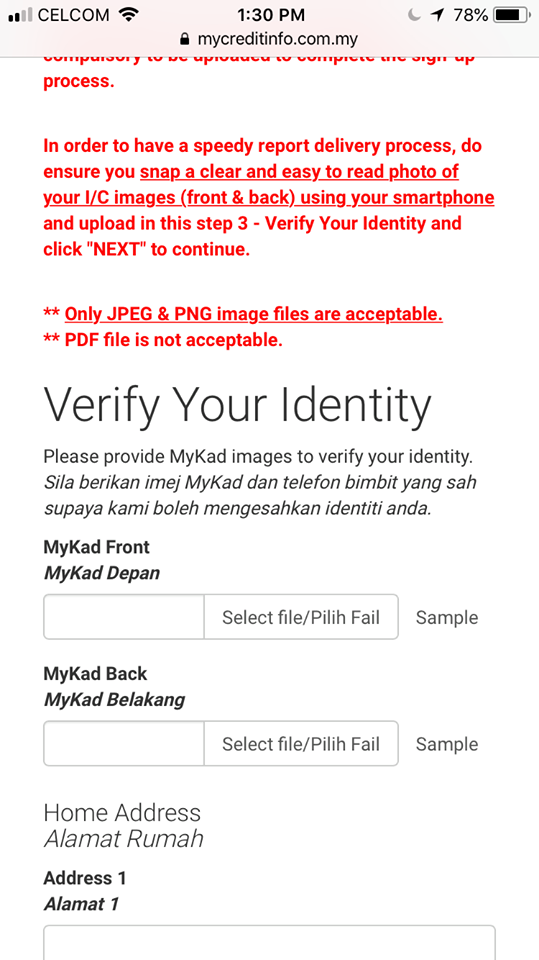Tap the lock icon beside mycreditinfo.com.my
Viewport: 539px width, 960px height.
coord(185,40)
